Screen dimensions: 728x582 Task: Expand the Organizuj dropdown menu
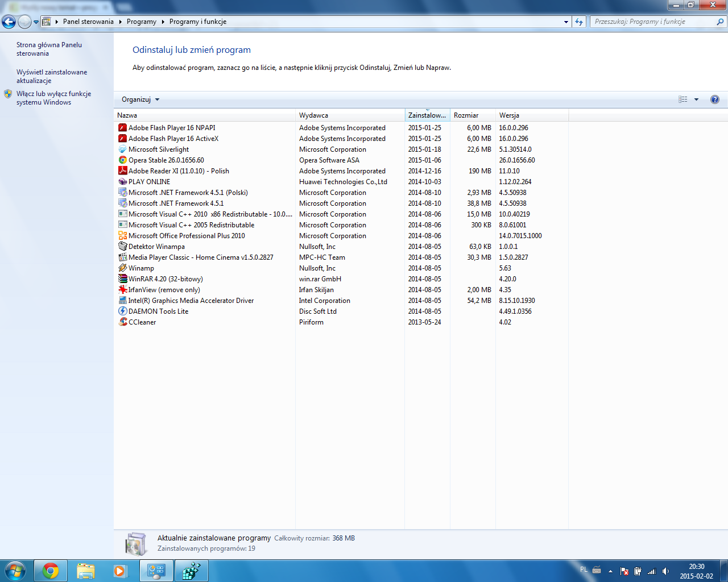click(140, 99)
